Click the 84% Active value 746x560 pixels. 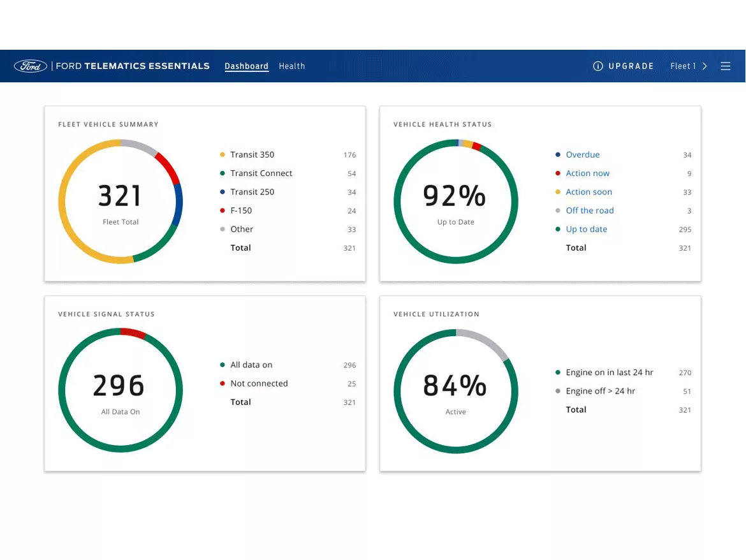coord(455,385)
